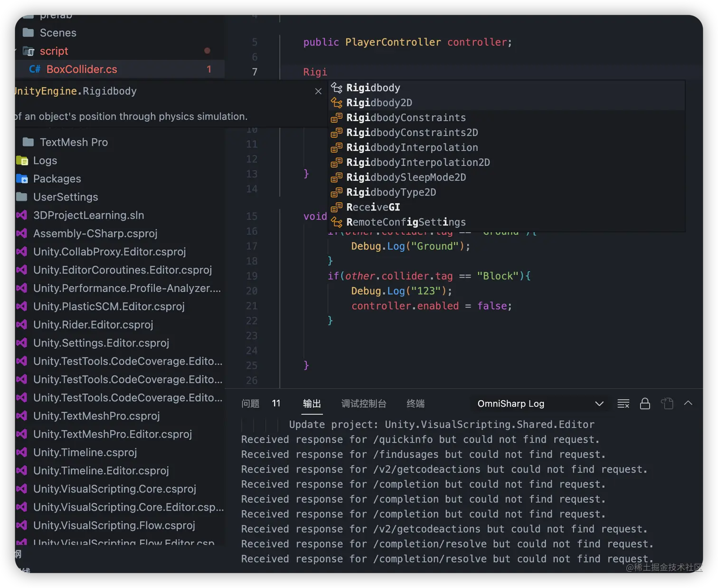The width and height of the screenshot is (718, 588).
Task: Click the TextMesh Pro folder icon
Action: pos(28,142)
